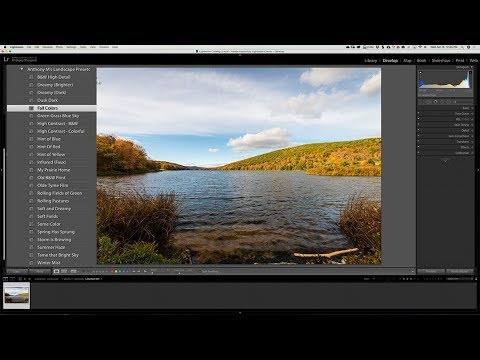Click the Copy settings button
This screenshot has height=360, width=480.
[17, 271]
